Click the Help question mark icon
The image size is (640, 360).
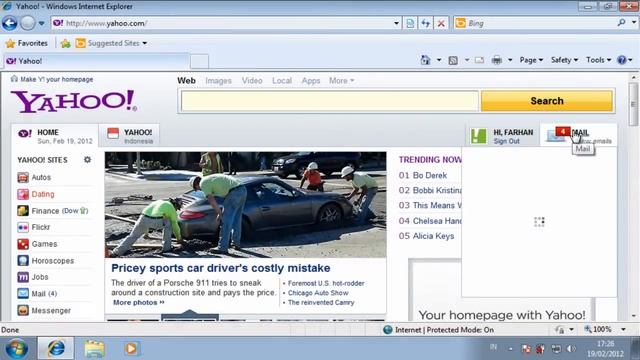pyautogui.click(x=622, y=60)
